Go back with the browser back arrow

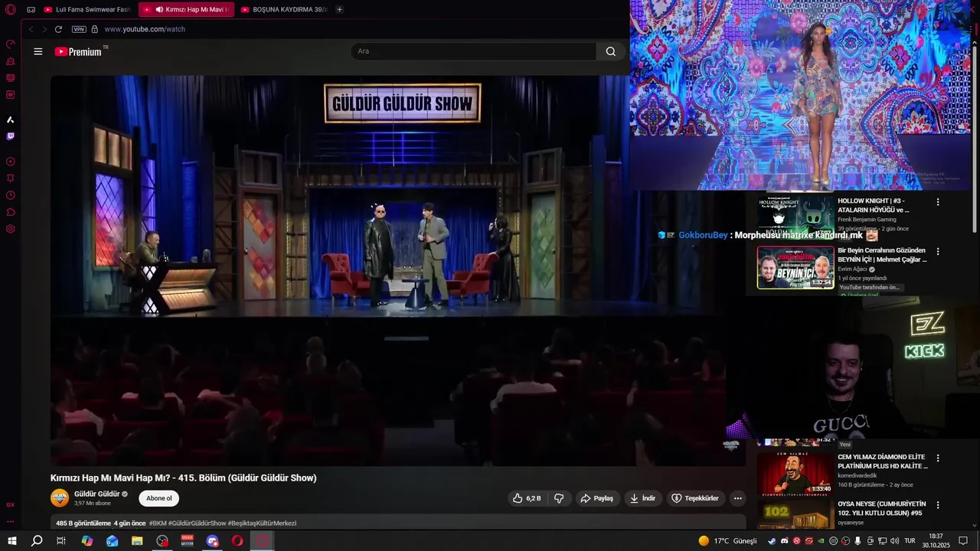31,29
